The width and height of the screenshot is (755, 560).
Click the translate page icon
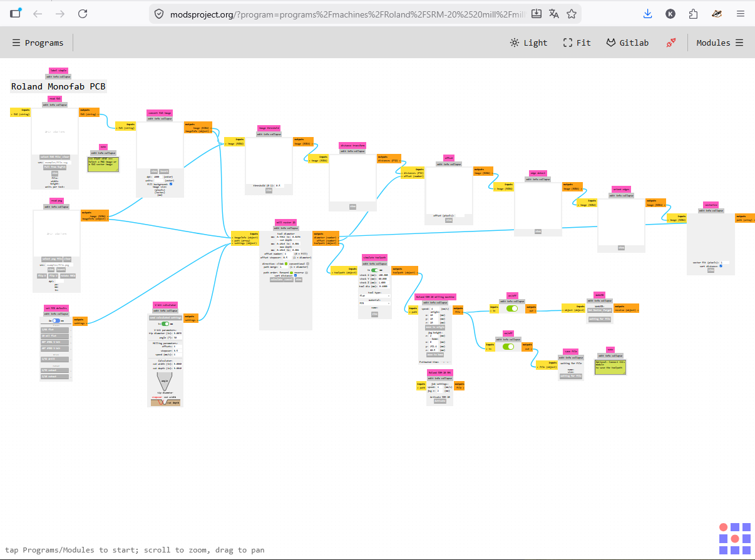pos(554,14)
